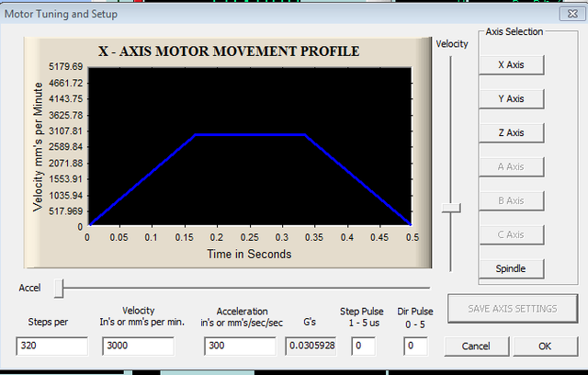The height and width of the screenshot is (375, 588).
Task: Focus the Velocity value field showing 3000
Action: pos(138,346)
